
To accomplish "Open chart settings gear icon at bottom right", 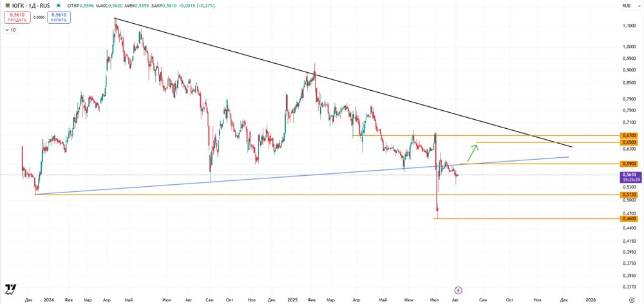I will click(x=631, y=300).
